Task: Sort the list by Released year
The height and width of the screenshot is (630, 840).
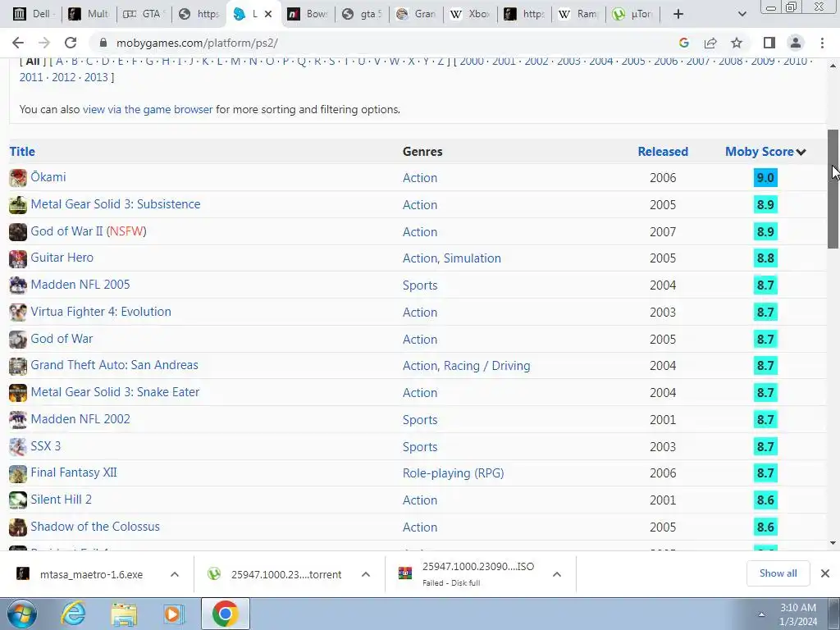Action: 663,152
